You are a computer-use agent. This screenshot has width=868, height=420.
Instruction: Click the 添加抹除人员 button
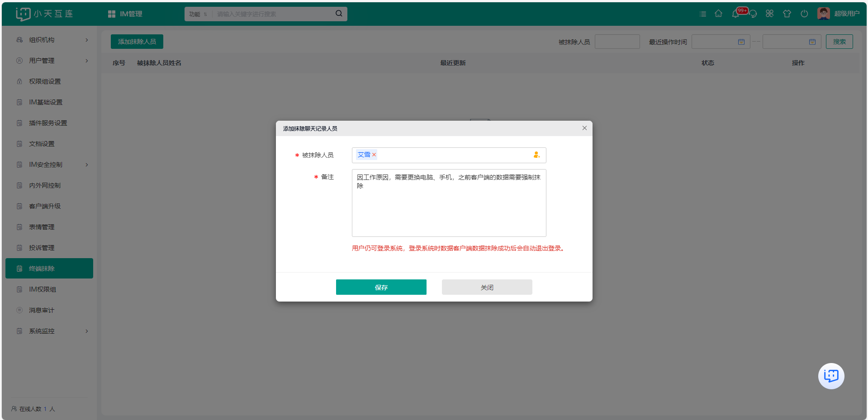(x=137, y=42)
